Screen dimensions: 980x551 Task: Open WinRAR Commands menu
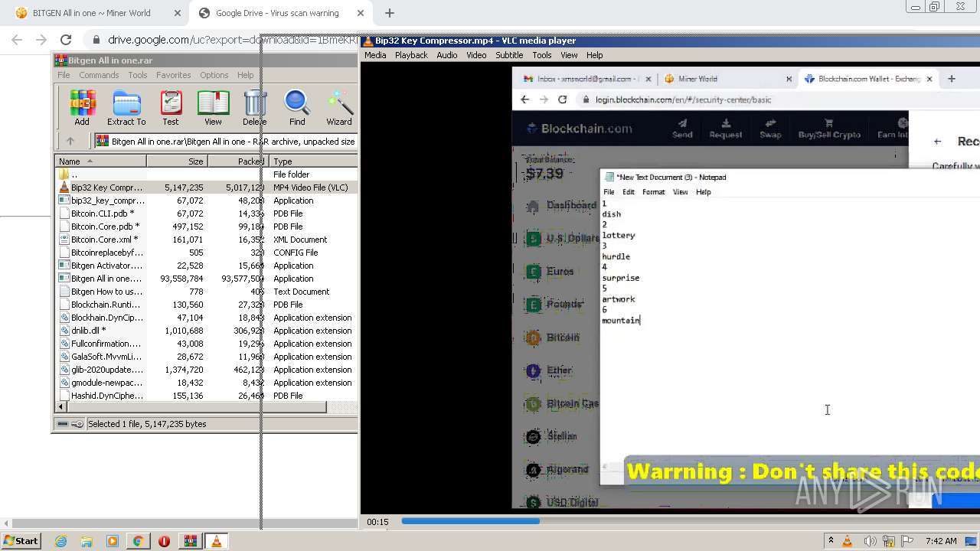coord(99,75)
